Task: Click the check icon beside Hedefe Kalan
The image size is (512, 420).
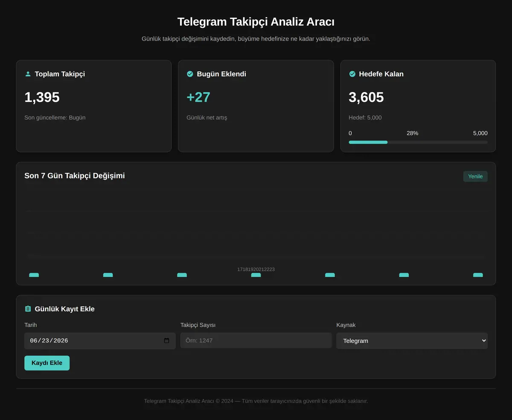Action: pos(352,74)
